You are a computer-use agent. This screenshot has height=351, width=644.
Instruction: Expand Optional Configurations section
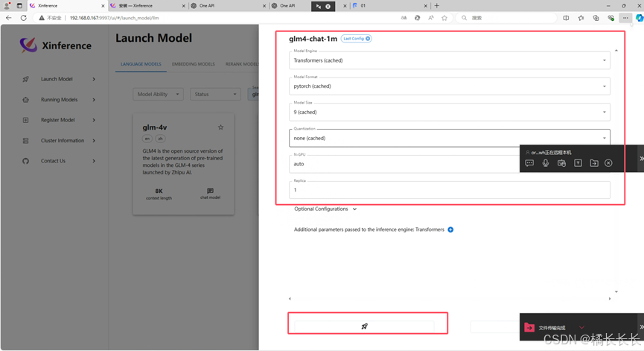[325, 209]
